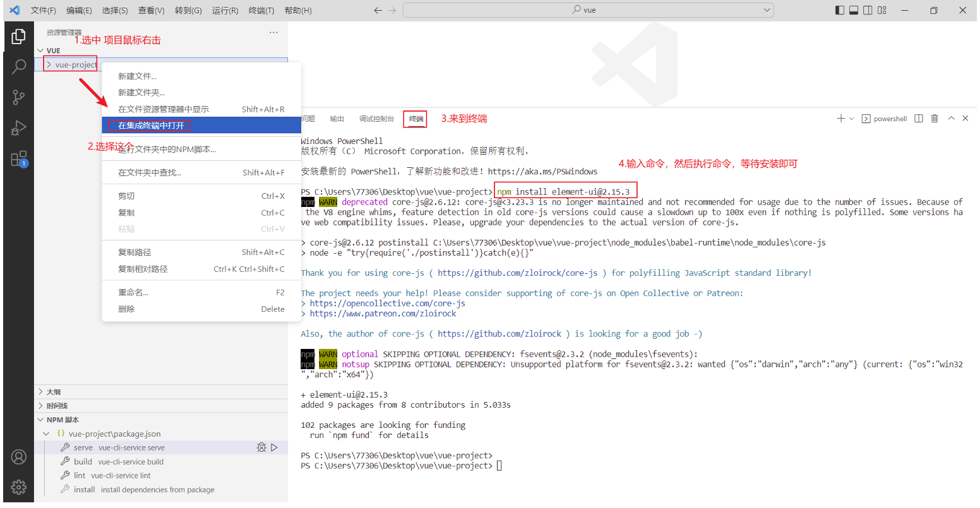Image resolution: width=980 pixels, height=508 pixels.
Task: Choose 在集成终端中打开 from context menu
Action: [x=201, y=125]
